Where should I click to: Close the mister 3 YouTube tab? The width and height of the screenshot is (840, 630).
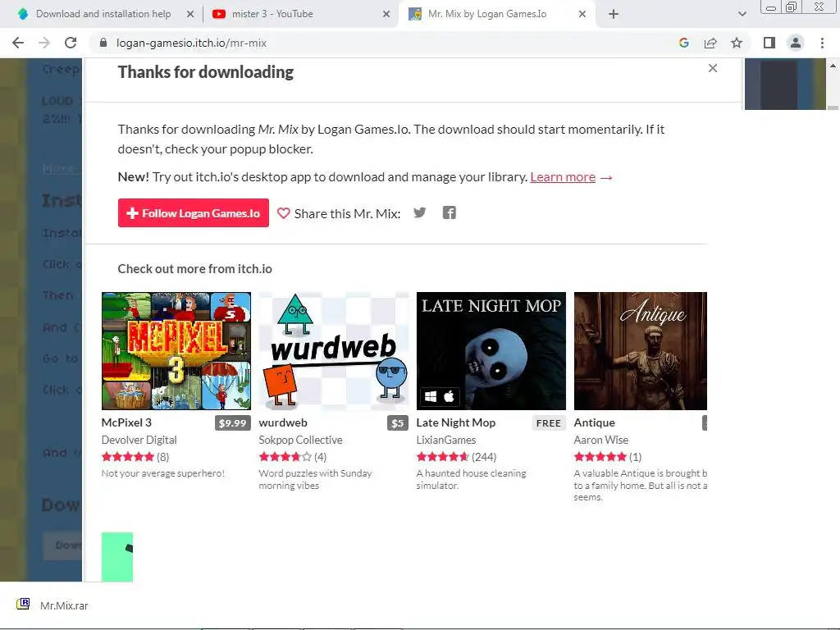pos(386,14)
